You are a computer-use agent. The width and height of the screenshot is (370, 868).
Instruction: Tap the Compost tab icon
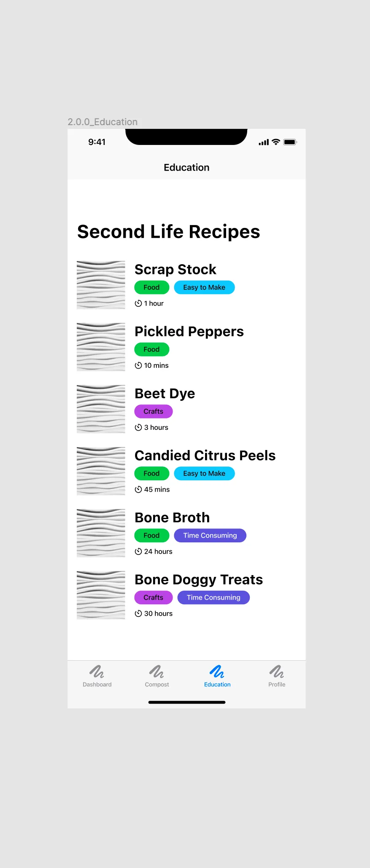(157, 671)
